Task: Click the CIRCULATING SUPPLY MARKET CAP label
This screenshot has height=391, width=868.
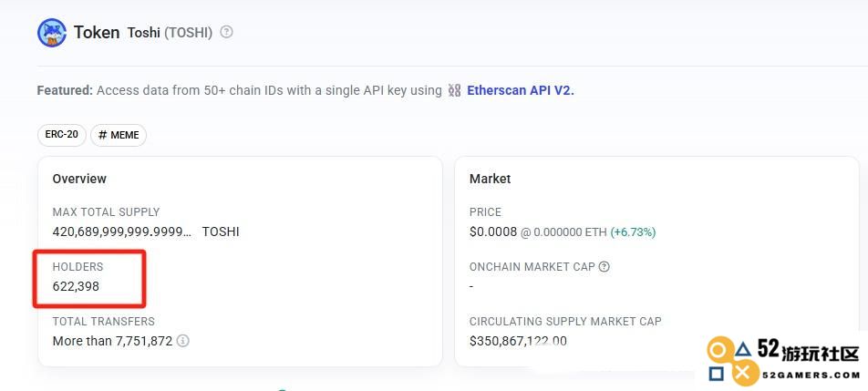Action: click(x=565, y=322)
